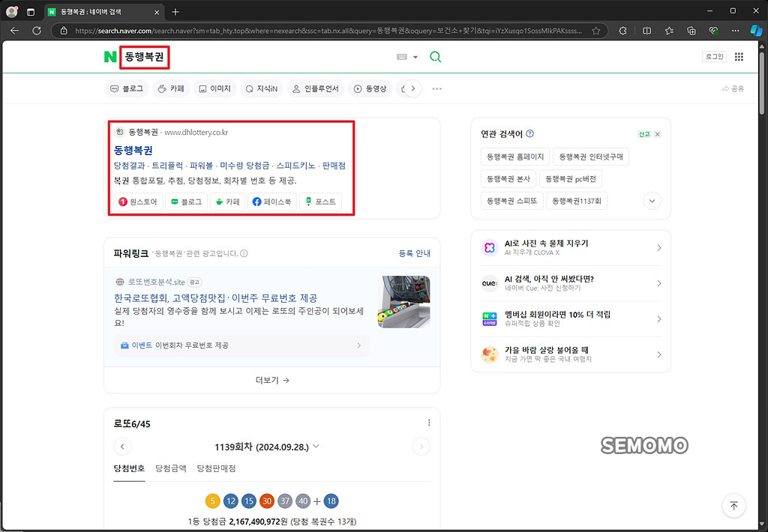Click the 포스트 button
The image size is (768, 532).
pyautogui.click(x=320, y=202)
